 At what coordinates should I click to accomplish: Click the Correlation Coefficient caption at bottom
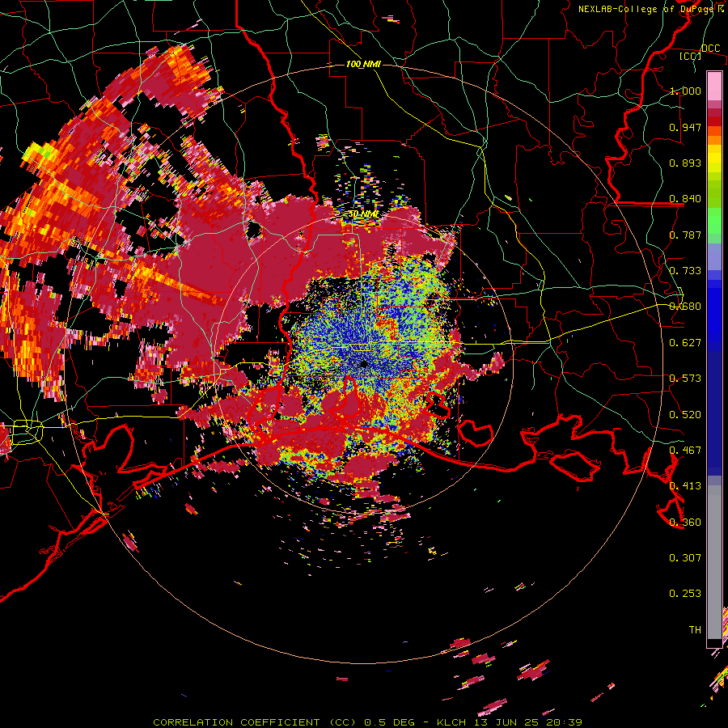pos(367,722)
